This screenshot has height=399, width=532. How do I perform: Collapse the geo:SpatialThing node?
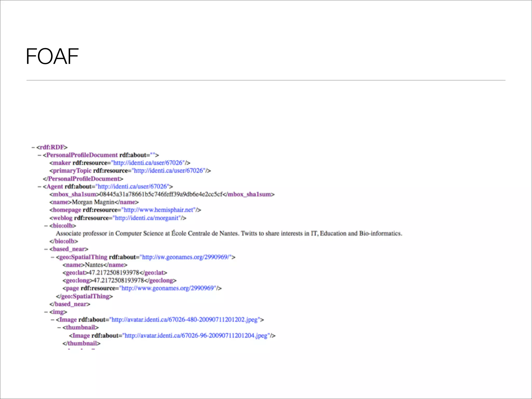coord(52,257)
